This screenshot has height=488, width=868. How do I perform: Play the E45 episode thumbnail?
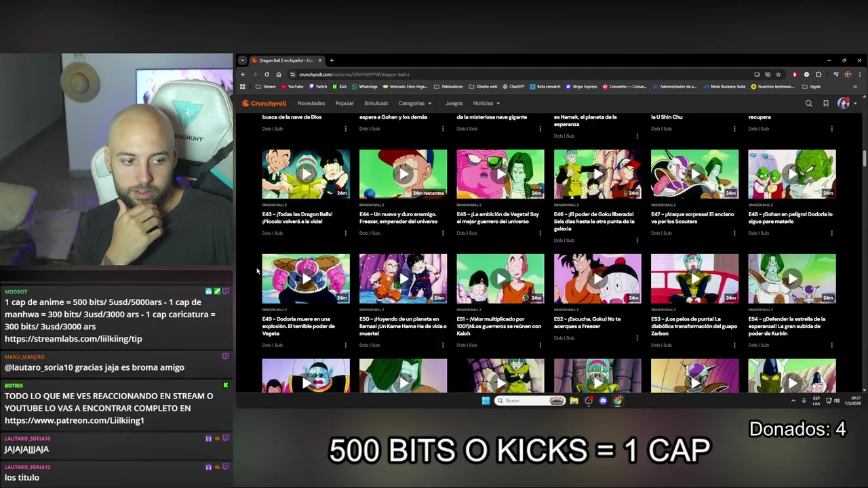500,174
